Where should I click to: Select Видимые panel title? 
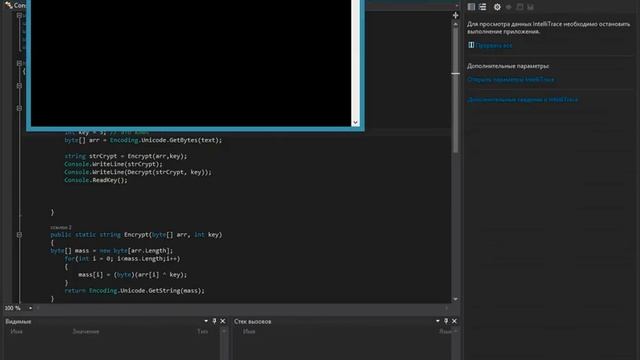(x=18, y=322)
